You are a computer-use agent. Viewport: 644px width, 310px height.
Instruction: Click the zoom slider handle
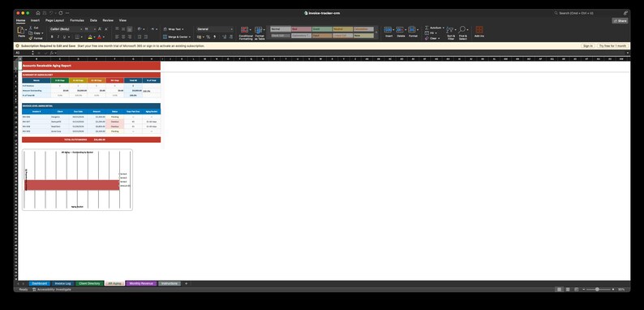point(597,290)
